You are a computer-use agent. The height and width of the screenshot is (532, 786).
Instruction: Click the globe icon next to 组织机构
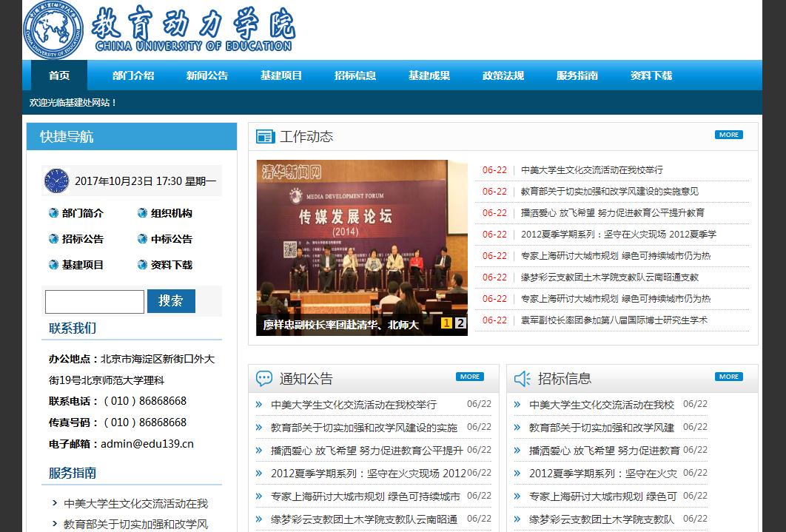tap(142, 213)
